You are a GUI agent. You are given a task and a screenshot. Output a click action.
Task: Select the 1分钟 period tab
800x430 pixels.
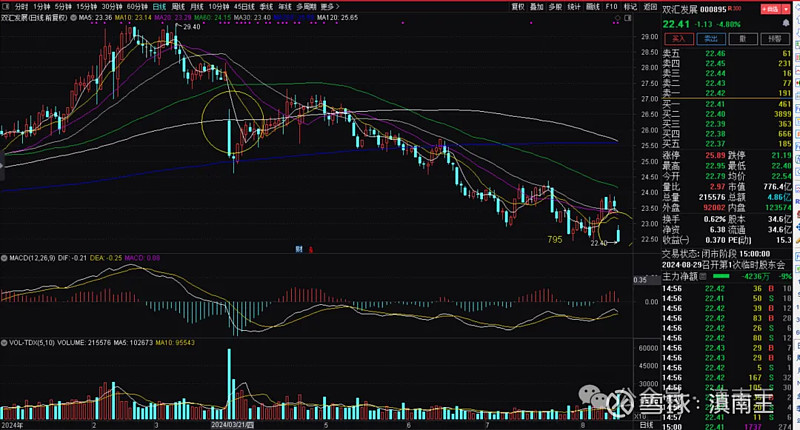[42, 7]
